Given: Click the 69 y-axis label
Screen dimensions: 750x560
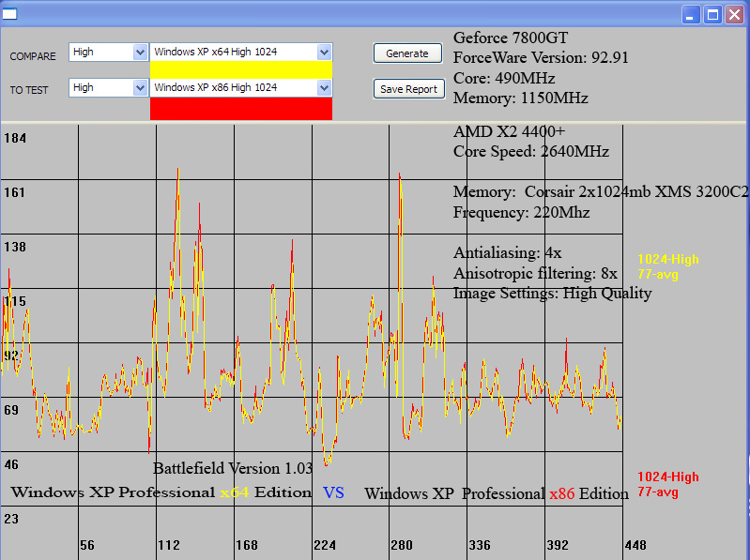Looking at the screenshot, I should point(11,410).
